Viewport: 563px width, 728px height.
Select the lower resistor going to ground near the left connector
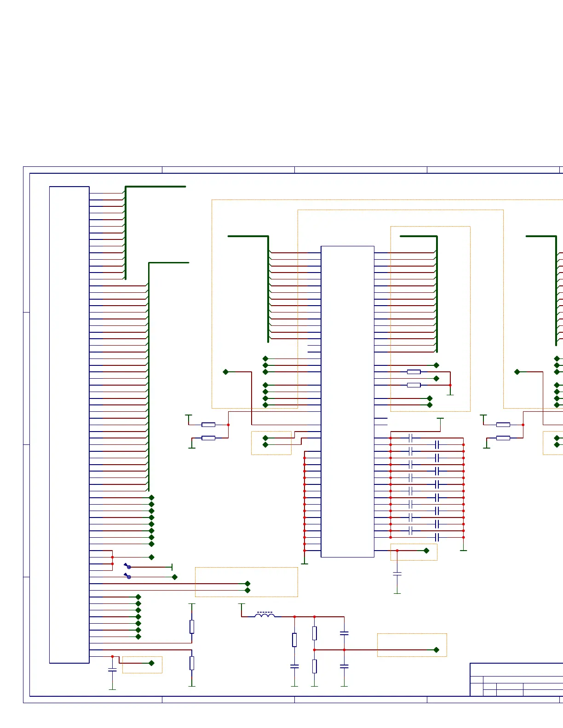(x=192, y=663)
